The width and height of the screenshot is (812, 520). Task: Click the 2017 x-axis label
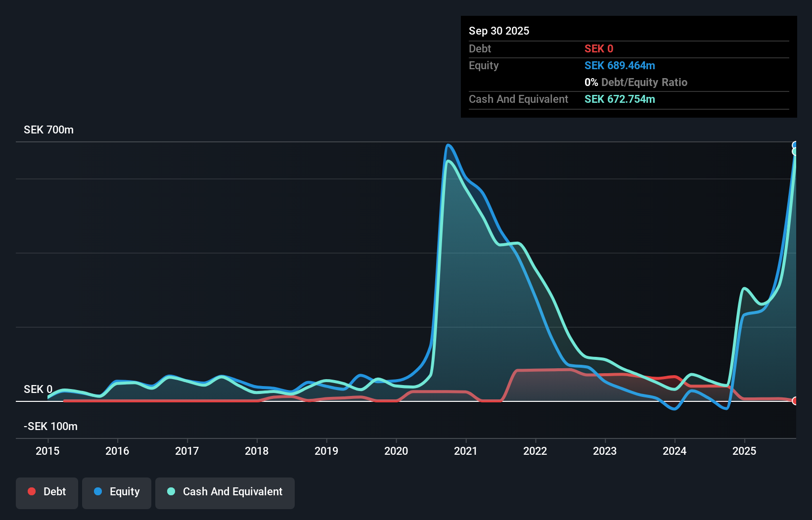point(187,451)
